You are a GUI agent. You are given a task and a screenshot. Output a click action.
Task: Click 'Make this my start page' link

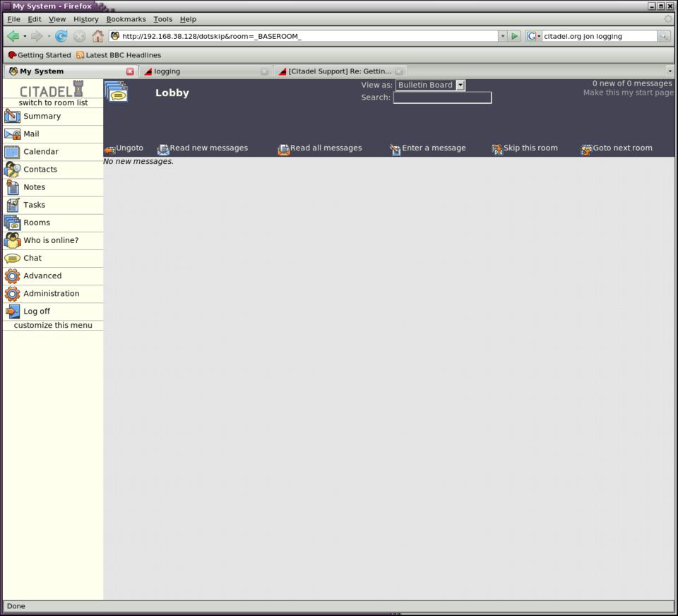tap(628, 93)
